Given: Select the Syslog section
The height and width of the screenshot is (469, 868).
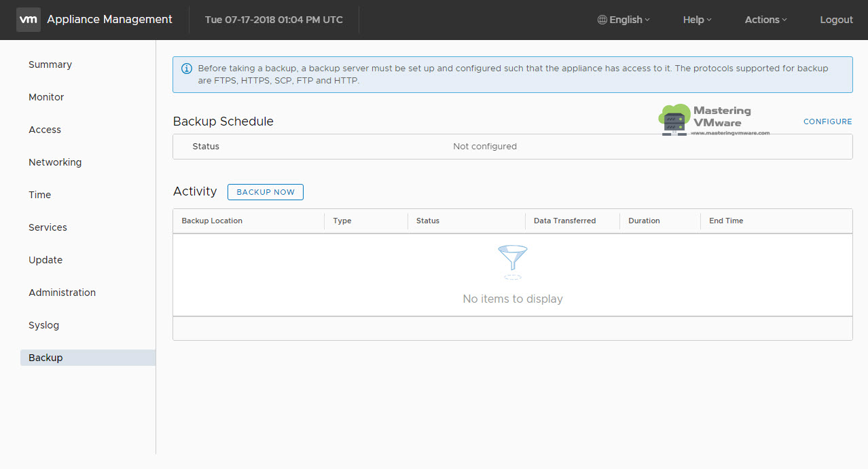Looking at the screenshot, I should pos(43,325).
